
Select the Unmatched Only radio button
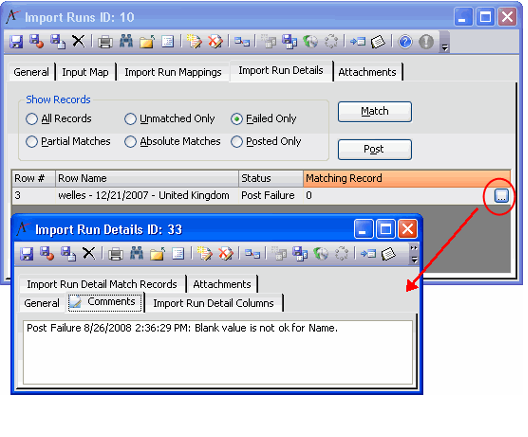pyautogui.click(x=130, y=119)
